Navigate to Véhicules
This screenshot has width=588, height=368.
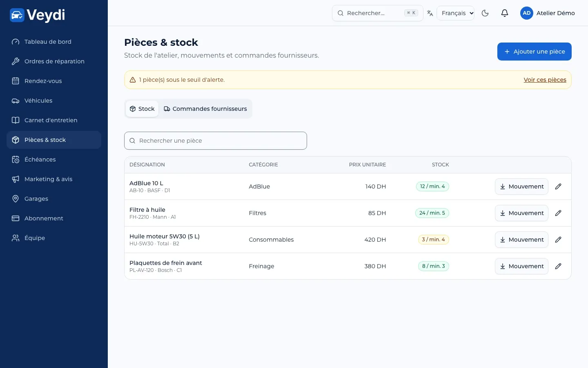coord(54,101)
